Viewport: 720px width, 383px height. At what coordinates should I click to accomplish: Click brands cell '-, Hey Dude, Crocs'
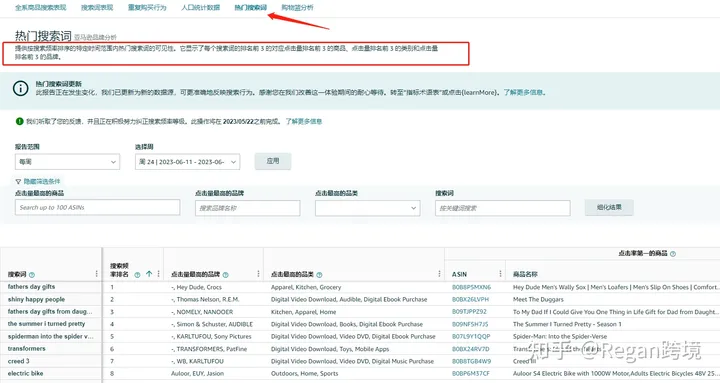click(x=197, y=287)
